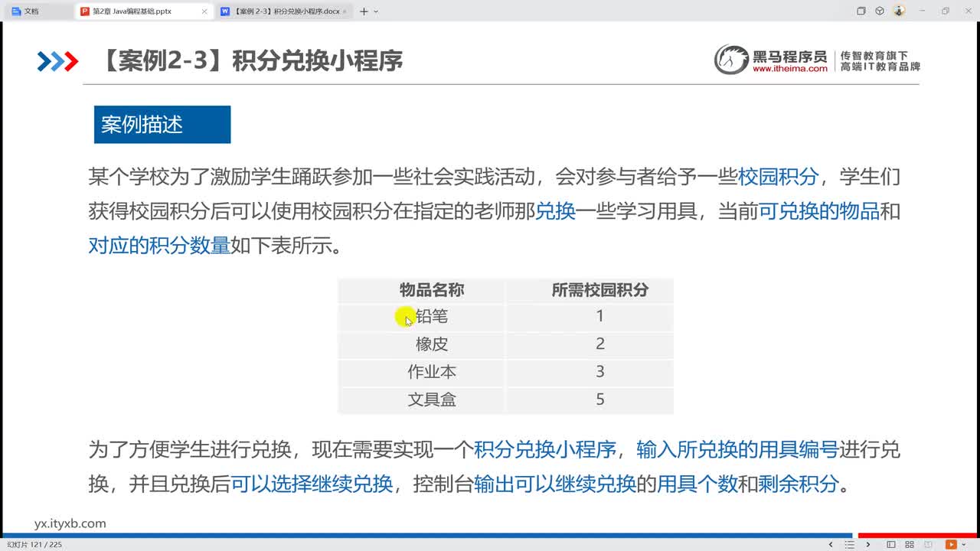Click points value 2 in 橡皮 row
Viewport: 980px width, 551px height.
point(600,344)
